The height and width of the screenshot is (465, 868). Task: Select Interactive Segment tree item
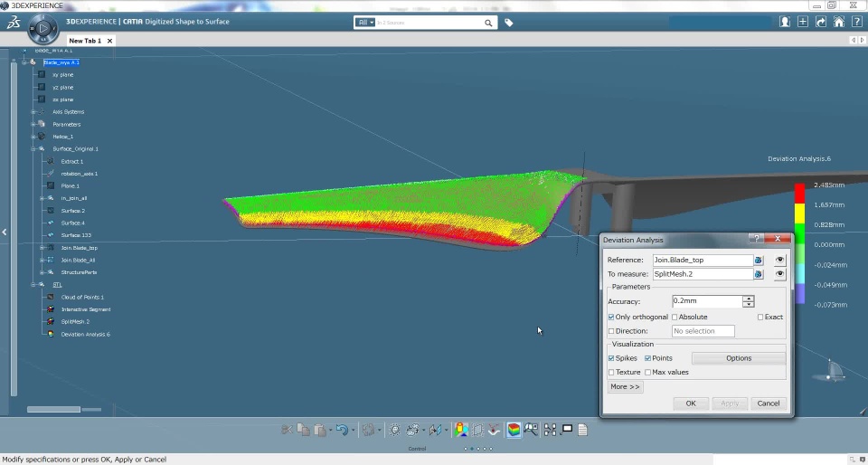click(86, 309)
